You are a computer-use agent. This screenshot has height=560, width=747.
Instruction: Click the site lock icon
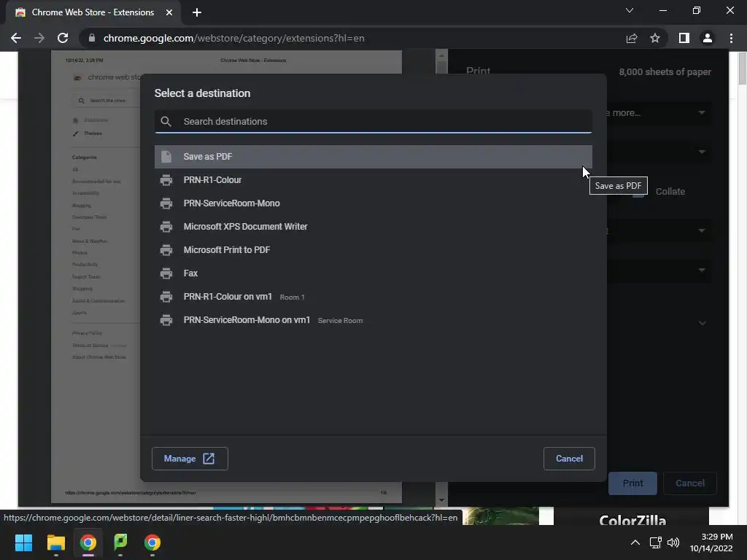(x=92, y=38)
